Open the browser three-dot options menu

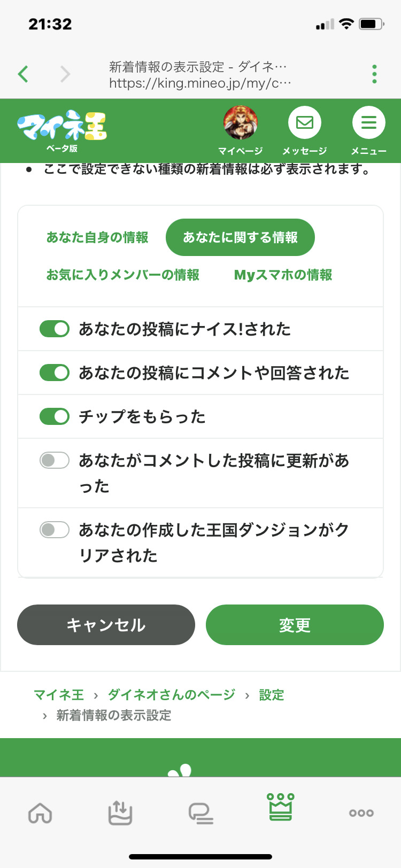coord(374,74)
